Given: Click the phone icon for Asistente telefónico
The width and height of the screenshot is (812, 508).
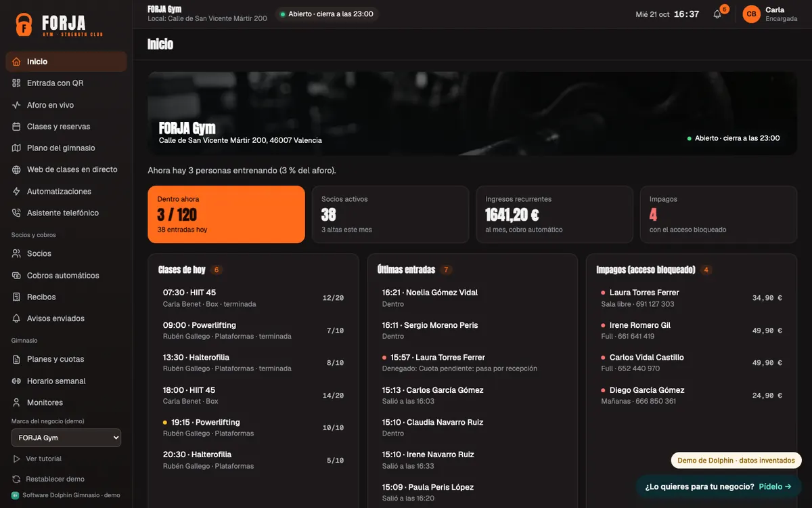Looking at the screenshot, I should [x=16, y=213].
